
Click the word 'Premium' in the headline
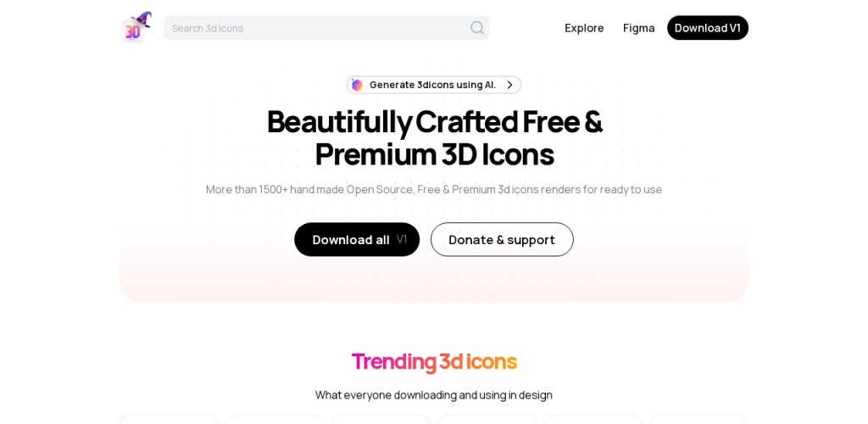tap(374, 154)
